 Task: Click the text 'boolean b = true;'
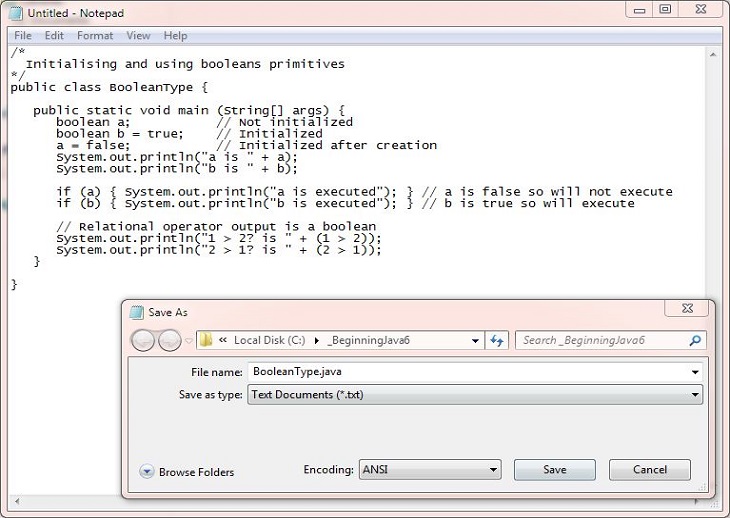coord(120,134)
